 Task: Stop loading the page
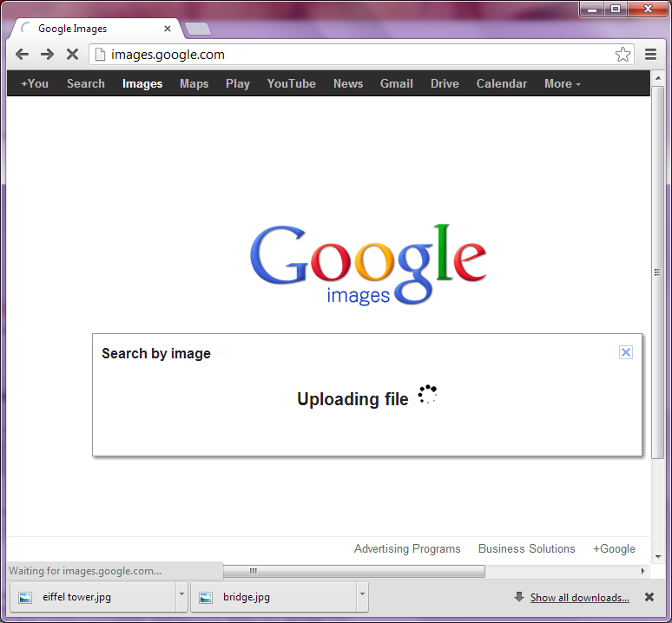pos(72,55)
